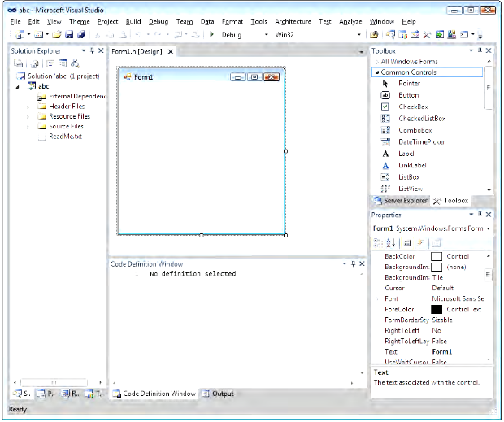The width and height of the screenshot is (504, 422).
Task: Click the Properties icon in Solution Explorer toolbar
Action: (x=19, y=63)
